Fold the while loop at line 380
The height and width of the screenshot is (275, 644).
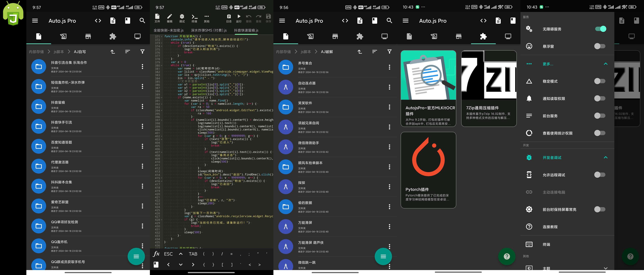(161, 66)
